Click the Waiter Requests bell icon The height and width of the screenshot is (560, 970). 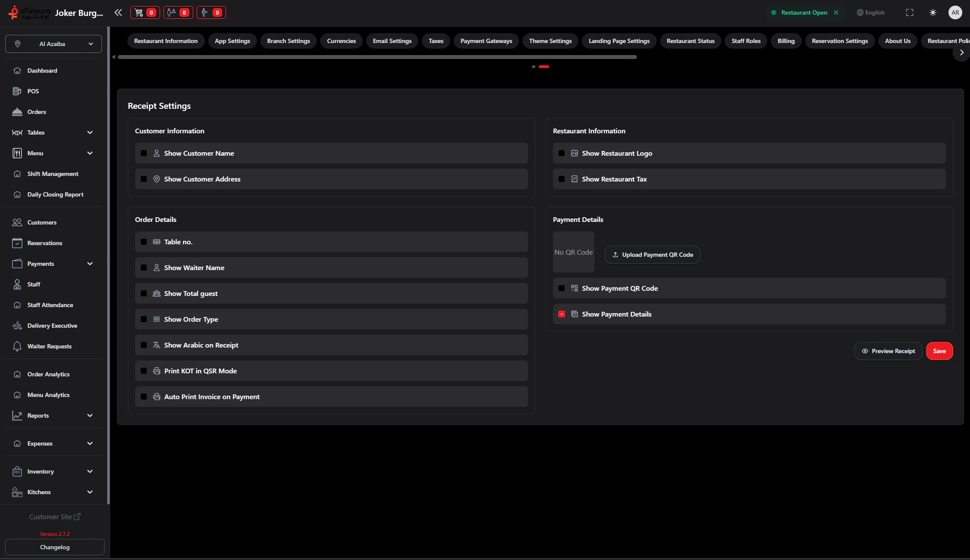(17, 346)
